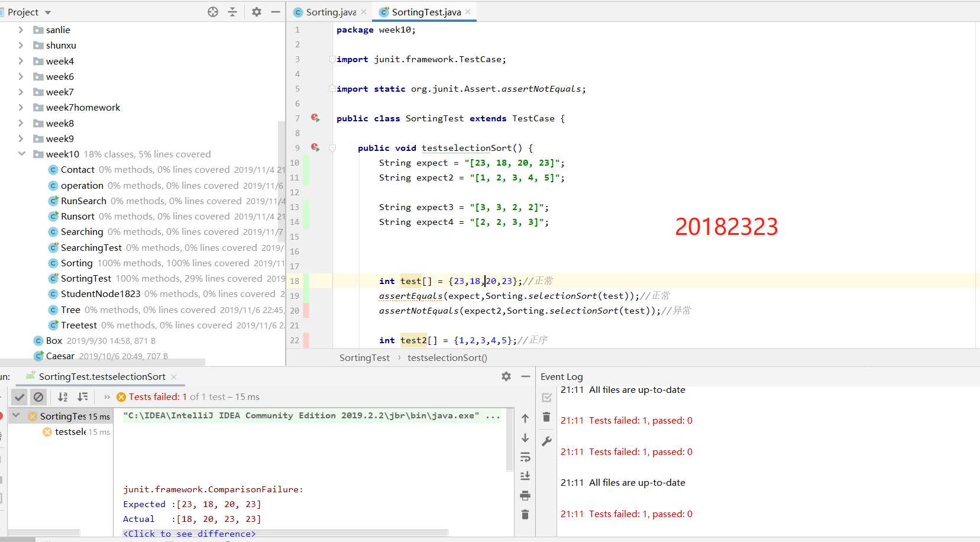
Task: Select SortingTest.testselectionSort run tab
Action: 102,376
